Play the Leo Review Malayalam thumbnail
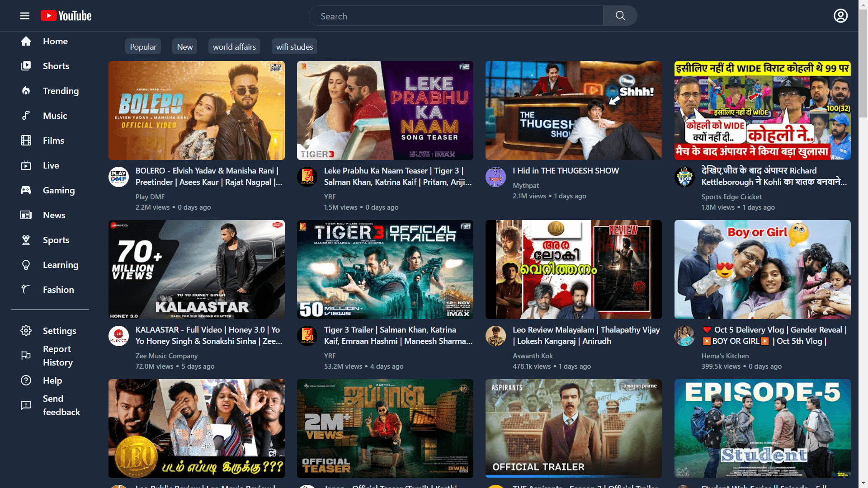 point(574,269)
